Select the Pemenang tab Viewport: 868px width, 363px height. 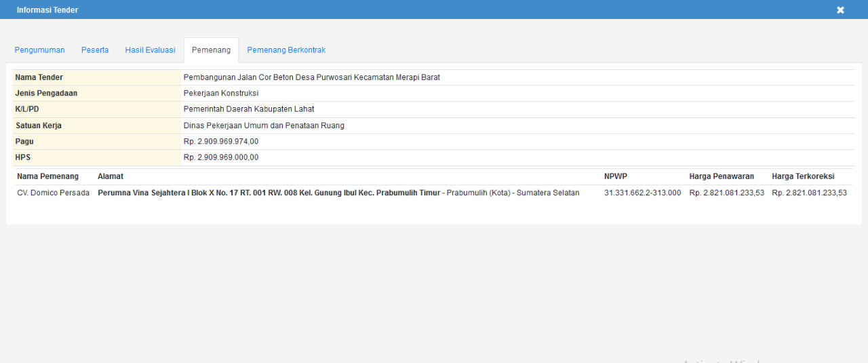211,50
